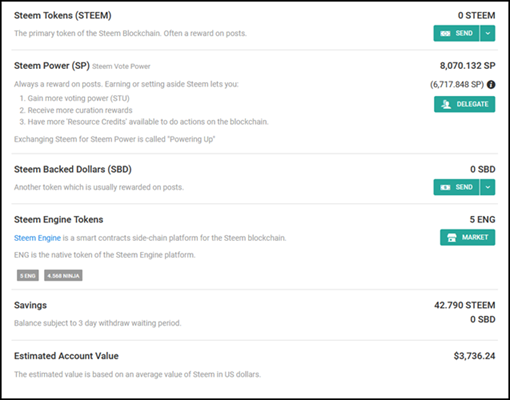Click the $3,736.24 estimated account value
Image resolution: width=510 pixels, height=400 pixels.
click(474, 356)
